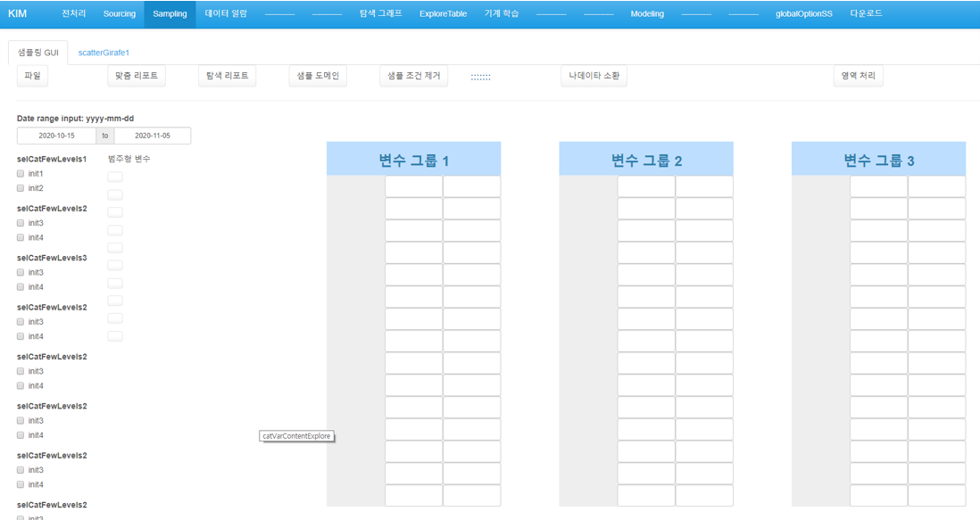Switch to the Sourcing navbar tab

pos(119,14)
